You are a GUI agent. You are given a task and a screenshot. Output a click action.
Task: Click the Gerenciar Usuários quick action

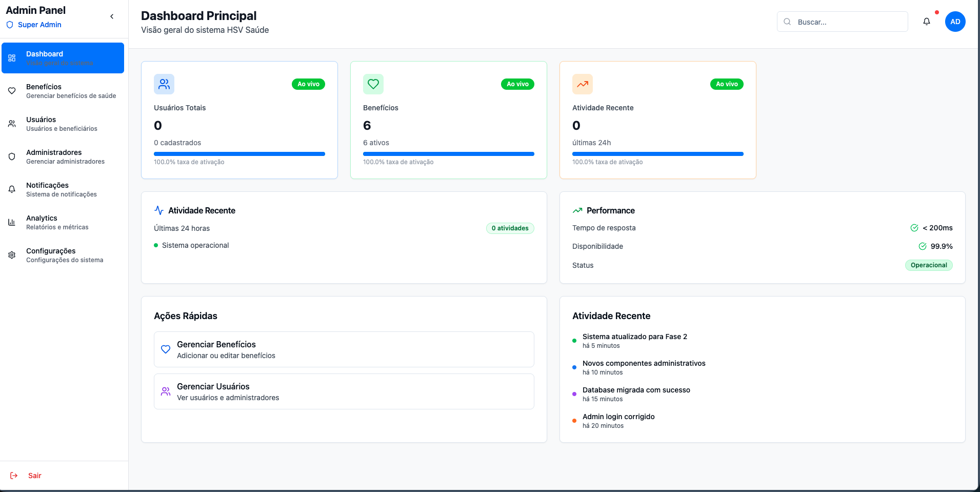coord(344,391)
